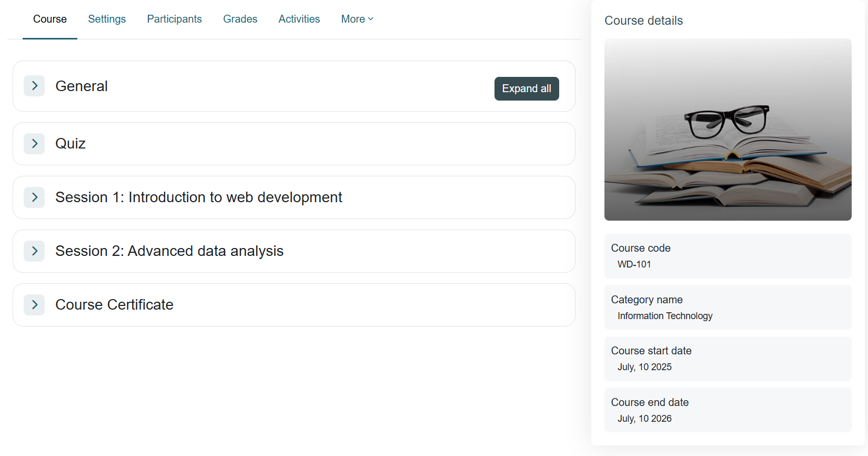Click the Quiz section title

[x=70, y=144]
